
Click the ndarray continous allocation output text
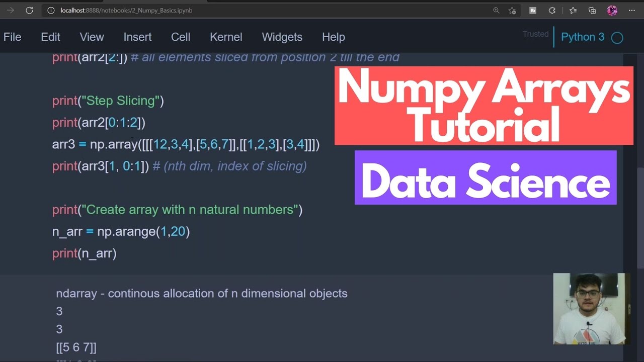(x=202, y=293)
